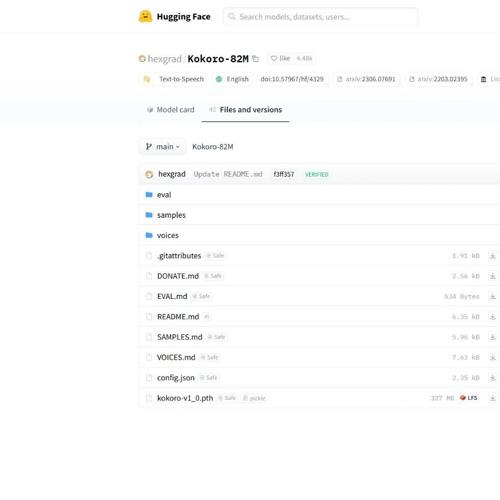Image resolution: width=500 pixels, height=500 pixels.
Task: Like the Kokoro-82M model
Action: click(x=280, y=59)
